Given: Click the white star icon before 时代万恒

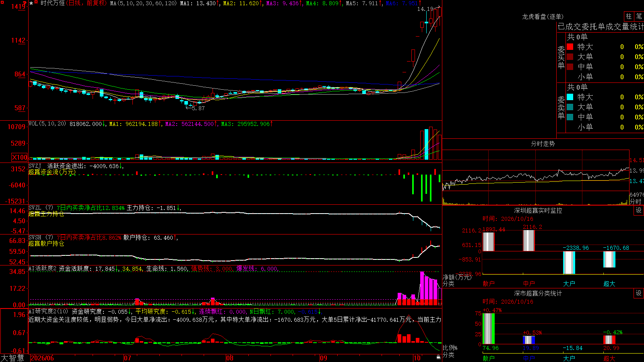Looking at the screenshot, I should click(x=31, y=3).
